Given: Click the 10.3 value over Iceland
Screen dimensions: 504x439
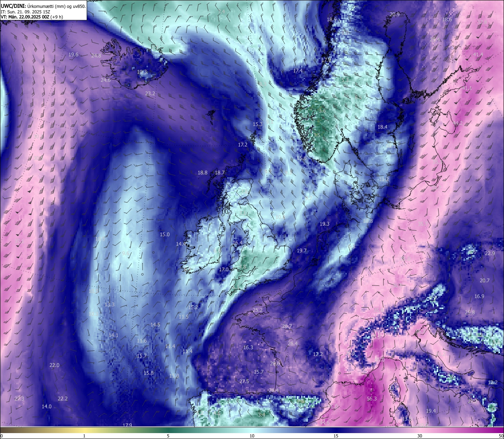Looking at the screenshot, I should (x=142, y=72).
